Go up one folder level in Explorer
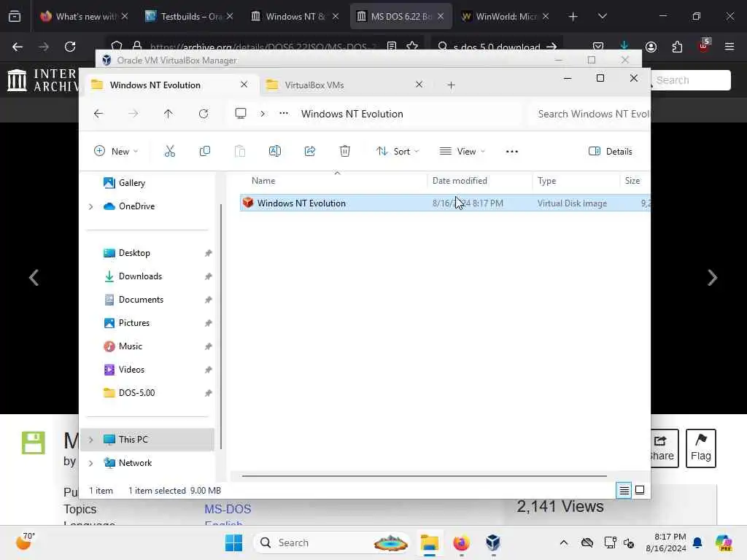The height and width of the screenshot is (560, 747). click(169, 114)
